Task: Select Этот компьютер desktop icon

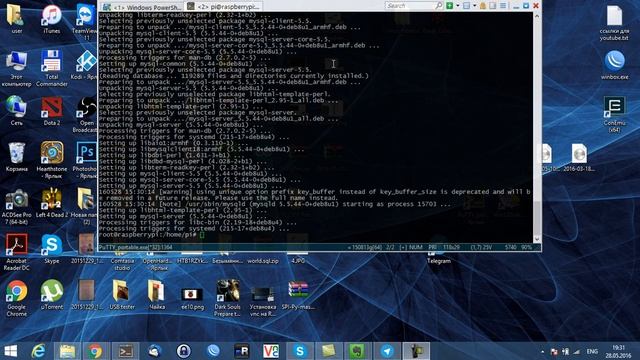Action: 17,69
